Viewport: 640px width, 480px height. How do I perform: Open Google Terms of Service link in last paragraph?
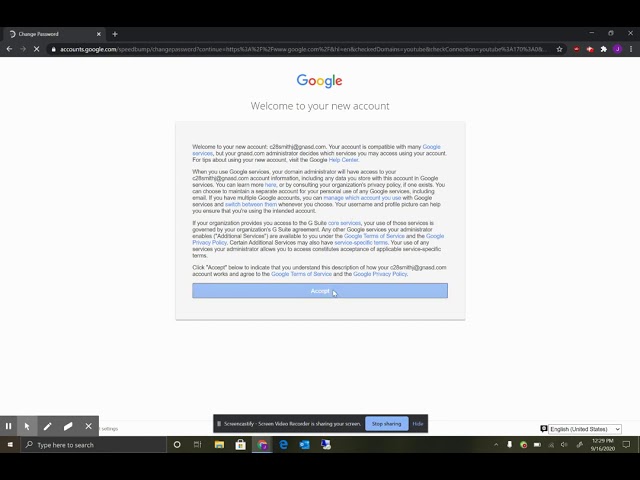pyautogui.click(x=301, y=274)
